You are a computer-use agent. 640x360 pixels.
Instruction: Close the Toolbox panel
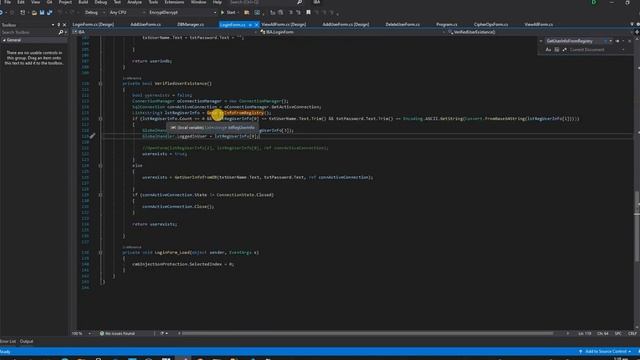point(64,25)
